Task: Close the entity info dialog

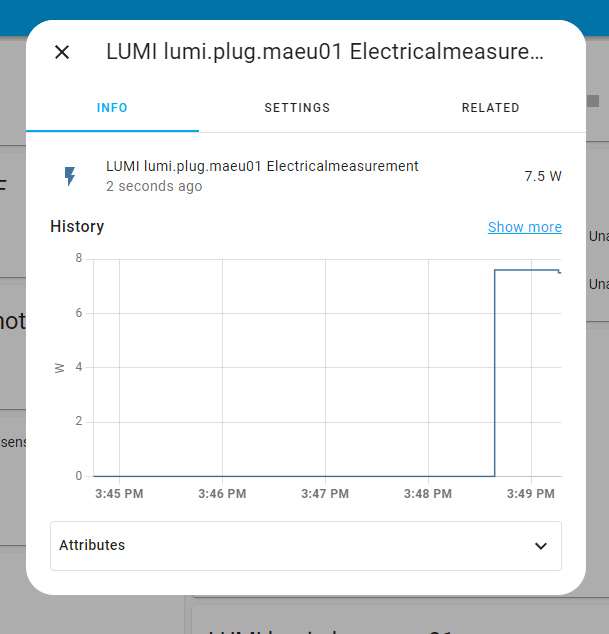Action: (62, 52)
